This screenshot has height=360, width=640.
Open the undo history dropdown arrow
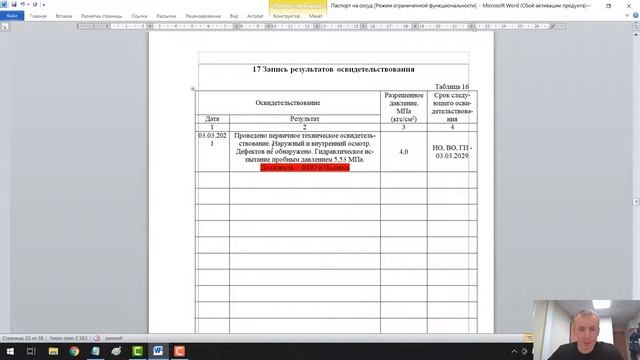[x=28, y=4]
